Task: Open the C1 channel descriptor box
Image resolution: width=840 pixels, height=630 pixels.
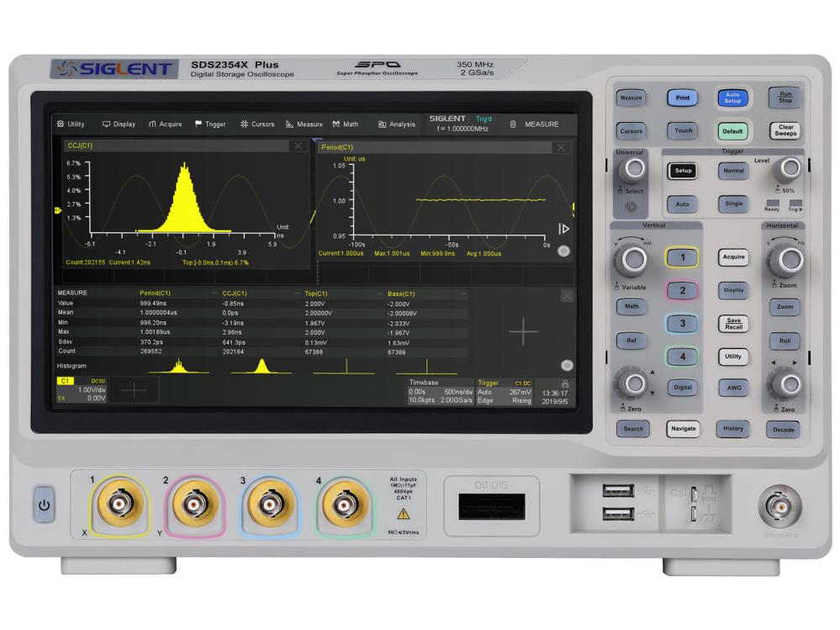Action: [x=81, y=391]
